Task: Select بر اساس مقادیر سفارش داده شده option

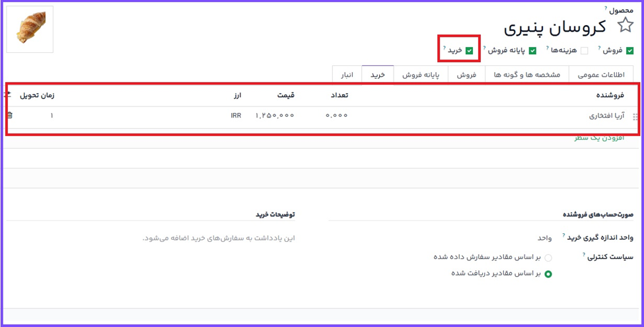Action: (x=548, y=258)
